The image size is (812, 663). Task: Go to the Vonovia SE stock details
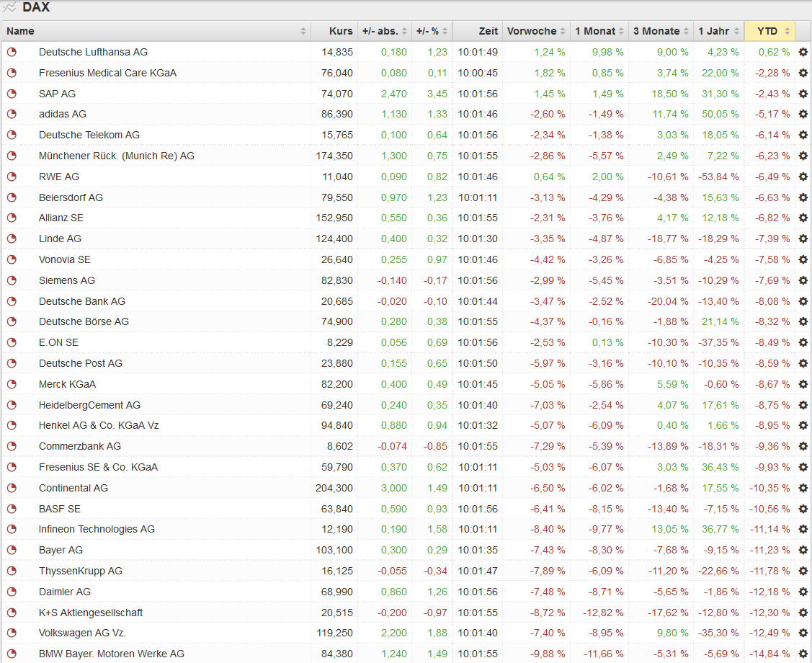(65, 259)
